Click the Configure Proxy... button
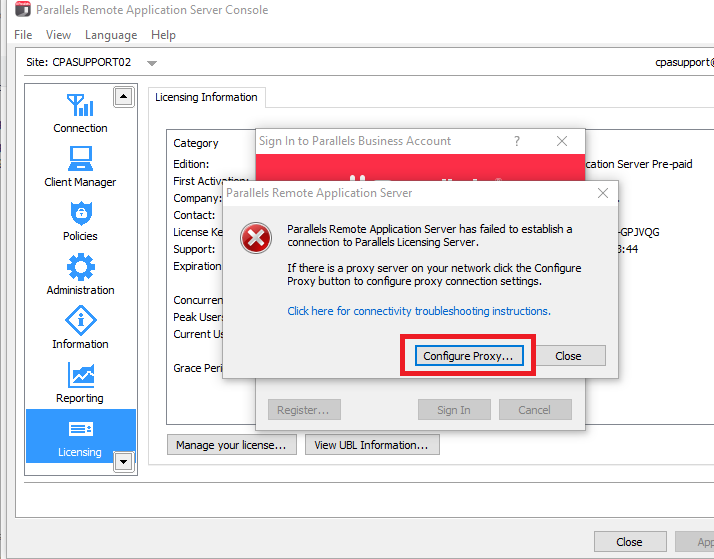714x559 pixels. [469, 356]
